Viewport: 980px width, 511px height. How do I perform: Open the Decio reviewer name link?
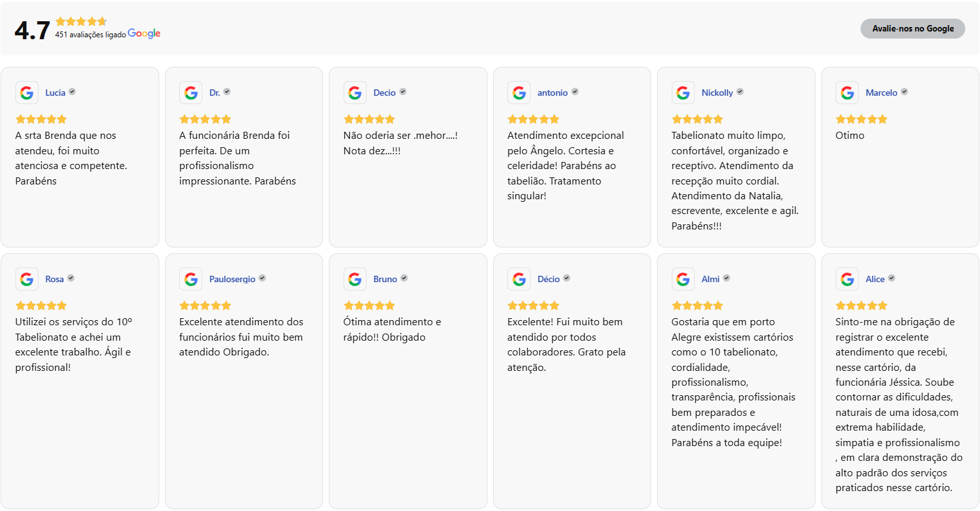pos(384,93)
